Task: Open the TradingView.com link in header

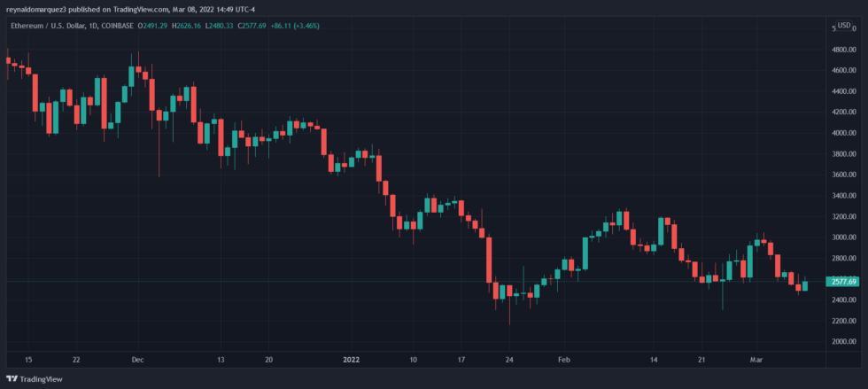Action: 142,9
